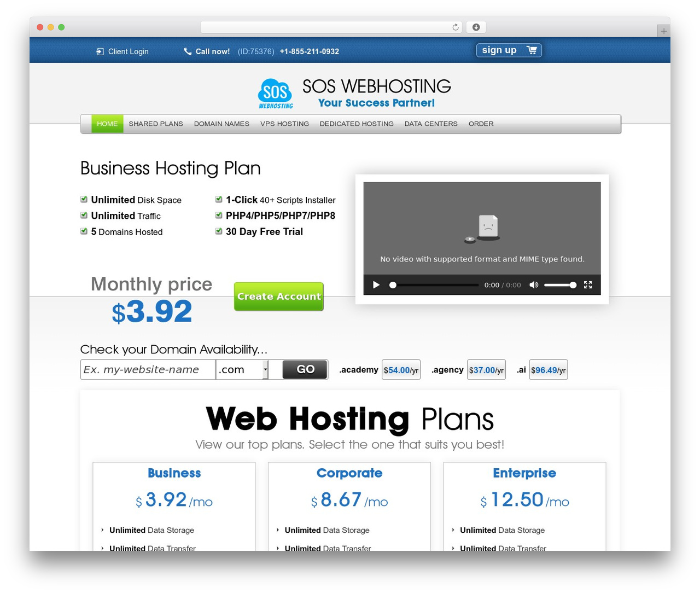Go to DOMAIN NAMES menu item
The image size is (700, 593).
(221, 124)
